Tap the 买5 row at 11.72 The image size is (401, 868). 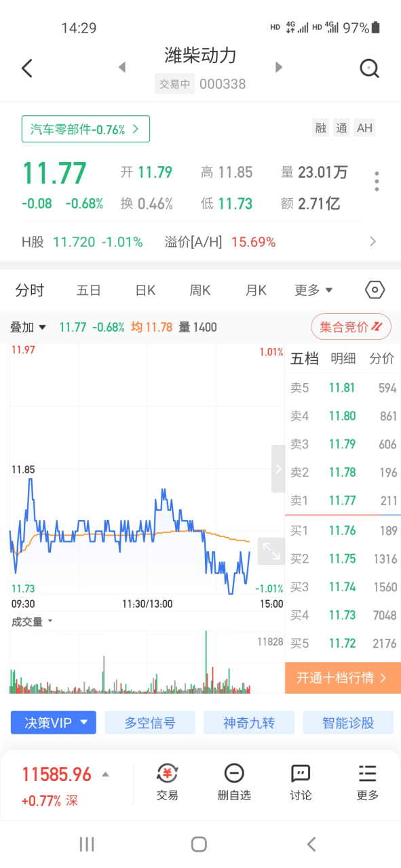(x=343, y=644)
